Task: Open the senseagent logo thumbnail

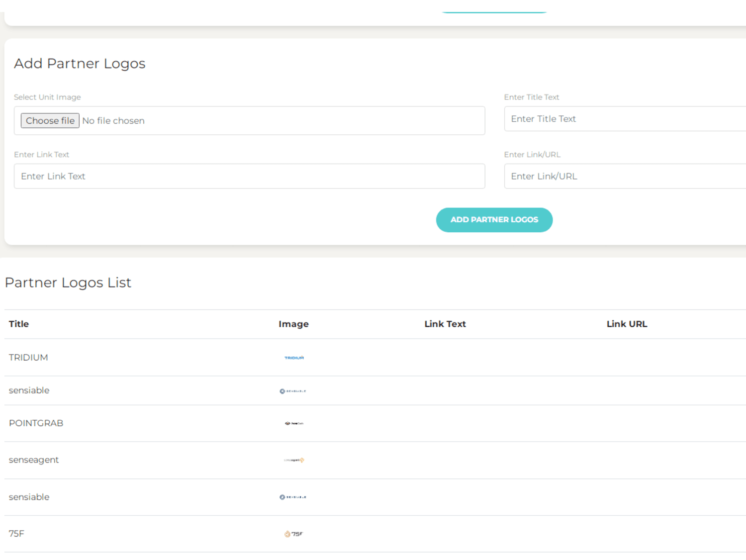Action: click(x=294, y=460)
